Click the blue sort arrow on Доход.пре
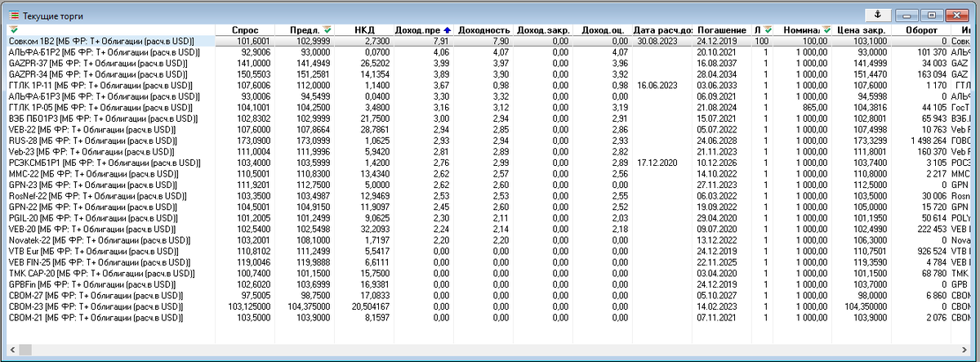Viewport: 980px width, 362px height. click(x=447, y=29)
